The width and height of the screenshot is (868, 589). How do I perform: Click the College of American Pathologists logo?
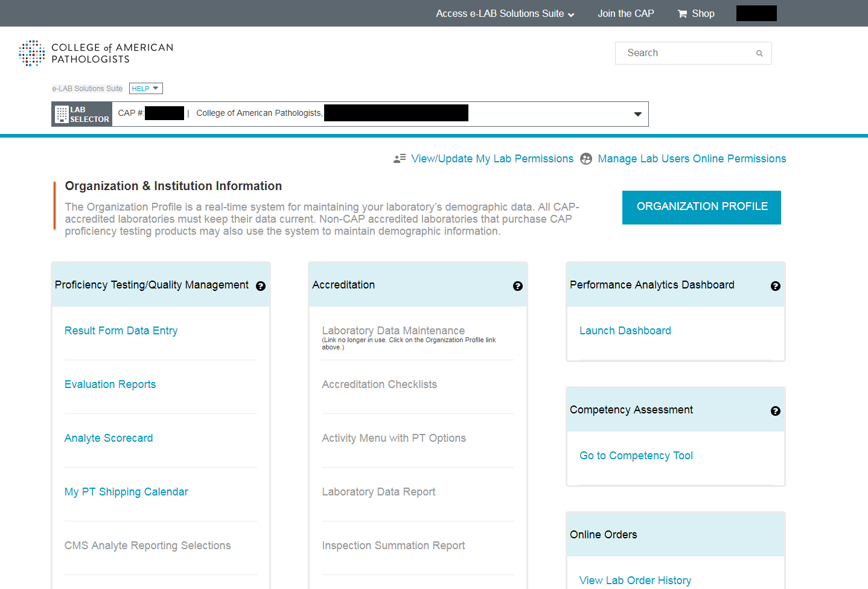96,53
